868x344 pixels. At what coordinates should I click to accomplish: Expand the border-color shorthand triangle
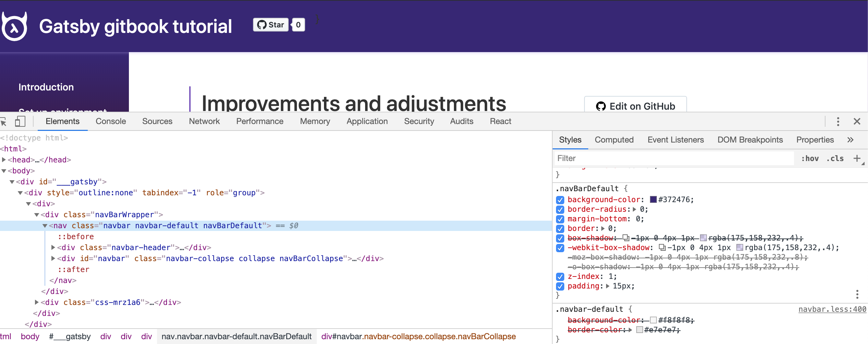pyautogui.click(x=630, y=330)
